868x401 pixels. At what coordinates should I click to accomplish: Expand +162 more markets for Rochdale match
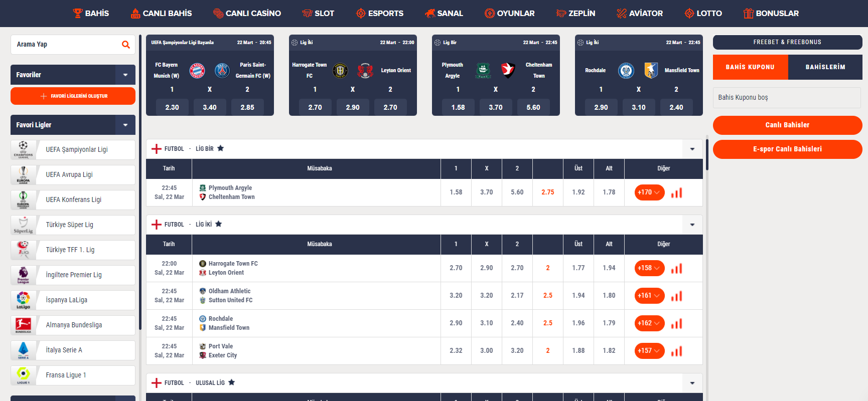pyautogui.click(x=649, y=323)
